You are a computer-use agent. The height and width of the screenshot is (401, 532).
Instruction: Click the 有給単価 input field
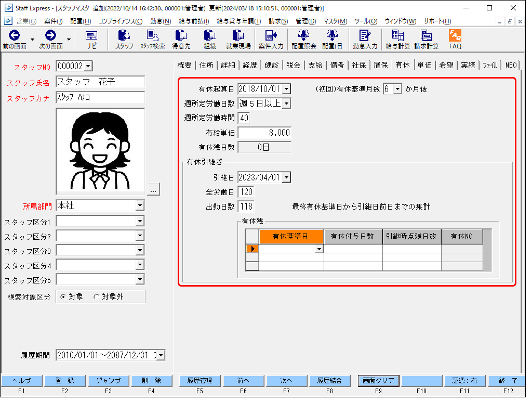pos(264,133)
